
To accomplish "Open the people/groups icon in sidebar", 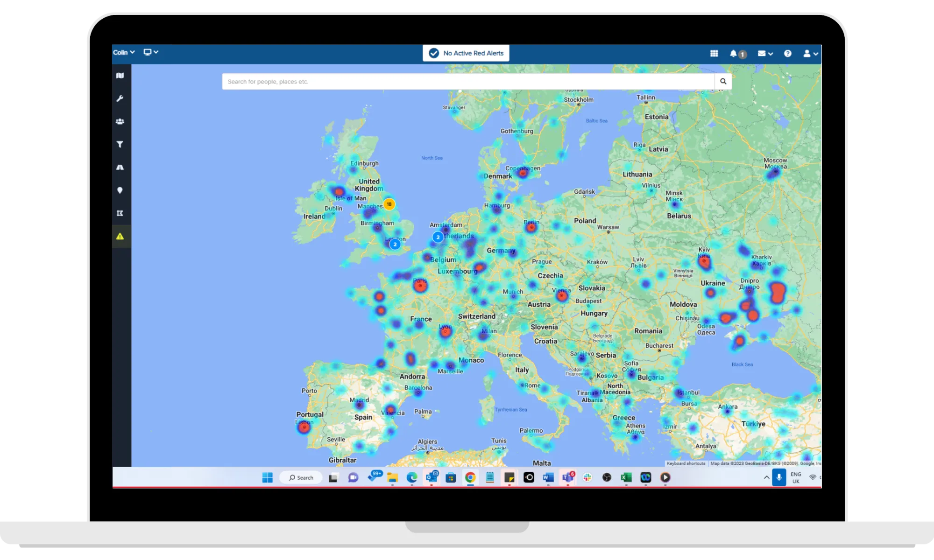I will (121, 121).
